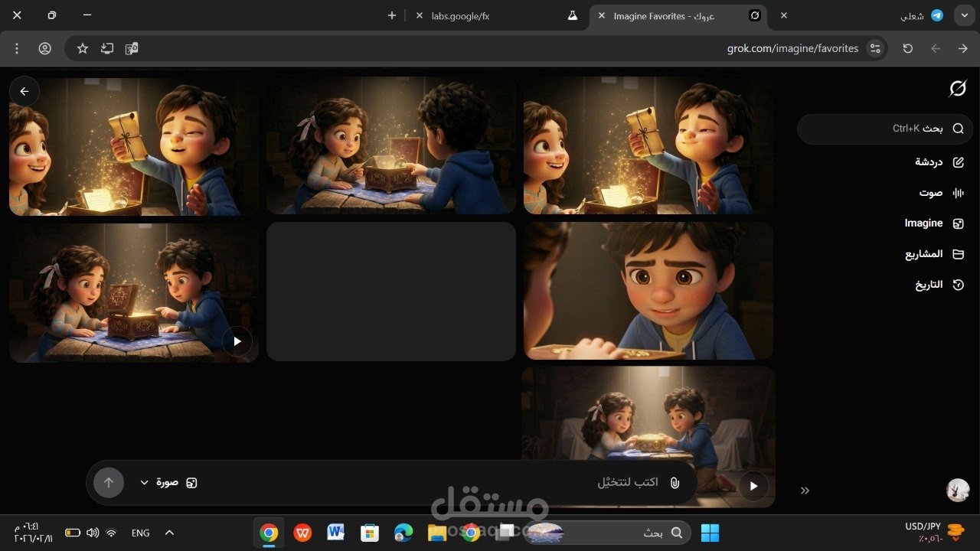The width and height of the screenshot is (980, 551).
Task: Click the Imagine image icon in sidebar
Action: pyautogui.click(x=958, y=223)
